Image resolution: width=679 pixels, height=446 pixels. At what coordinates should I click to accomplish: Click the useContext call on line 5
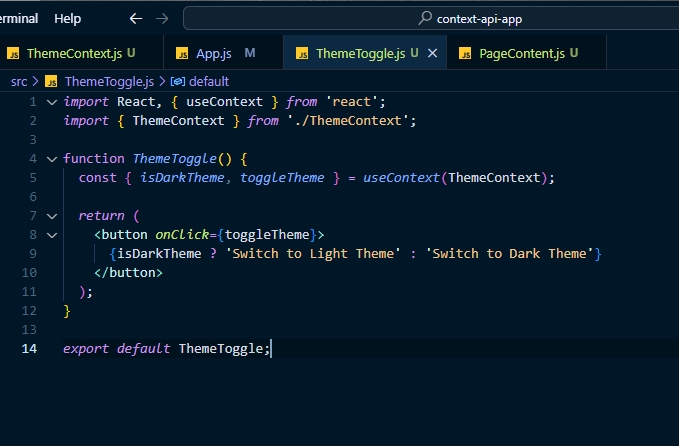coord(401,178)
